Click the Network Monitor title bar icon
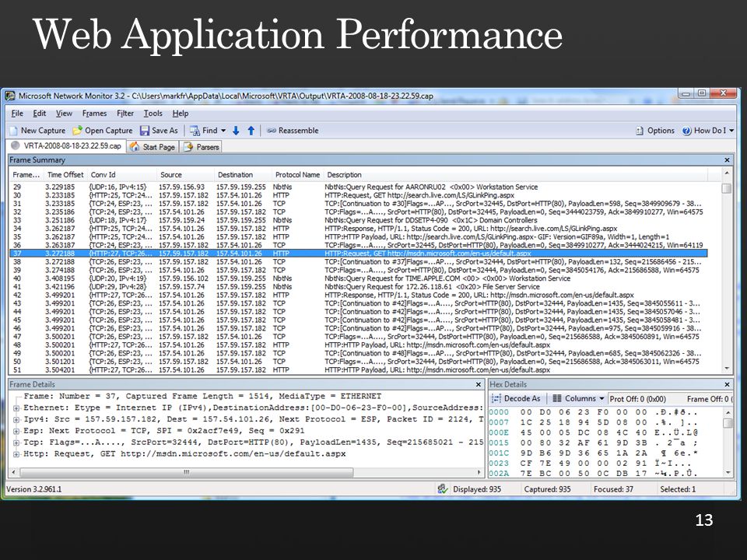 10,96
